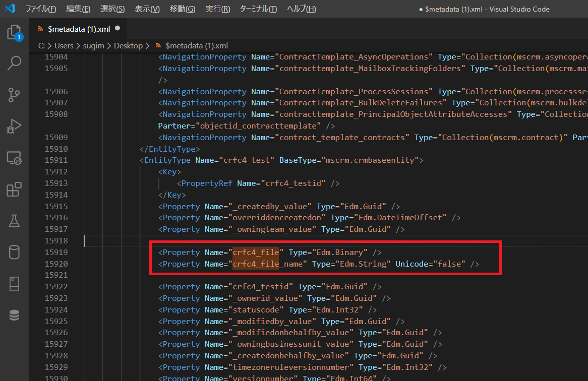The image size is (588, 381).
Task: Open the Explorer view in activity bar
Action: point(14,33)
